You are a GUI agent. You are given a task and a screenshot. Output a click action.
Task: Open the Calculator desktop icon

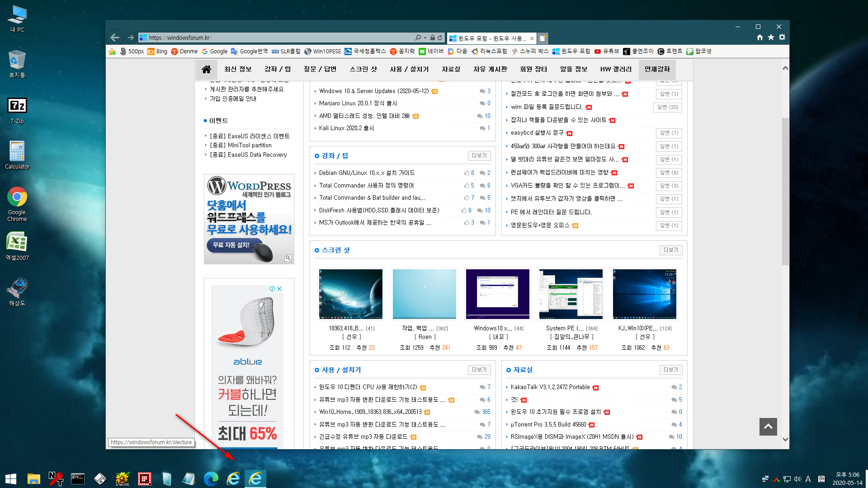17,155
